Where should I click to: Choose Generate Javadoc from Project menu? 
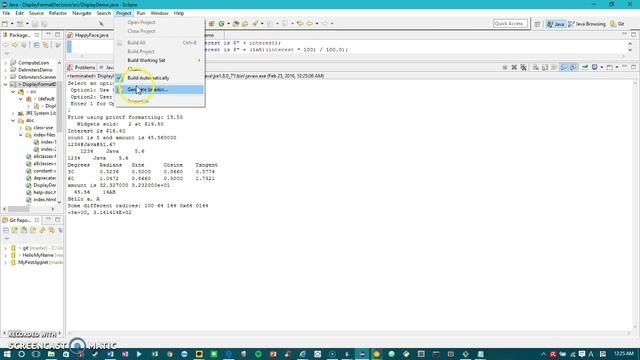pyautogui.click(x=159, y=89)
